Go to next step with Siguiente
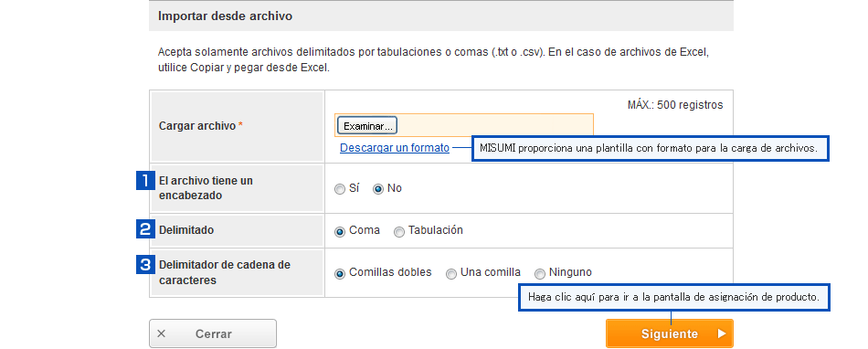Image resolution: width=868 pixels, height=349 pixels. [669, 333]
